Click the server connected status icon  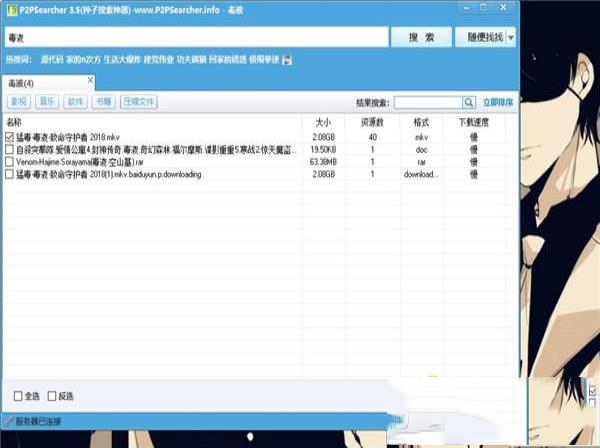[10, 421]
